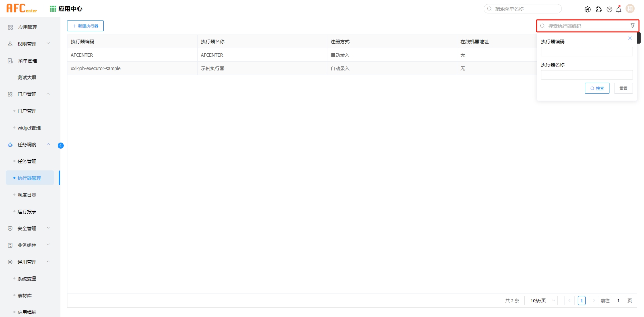Open 菜单管理 in the sidebar
Viewport: 644px width, 317px height.
[28, 61]
